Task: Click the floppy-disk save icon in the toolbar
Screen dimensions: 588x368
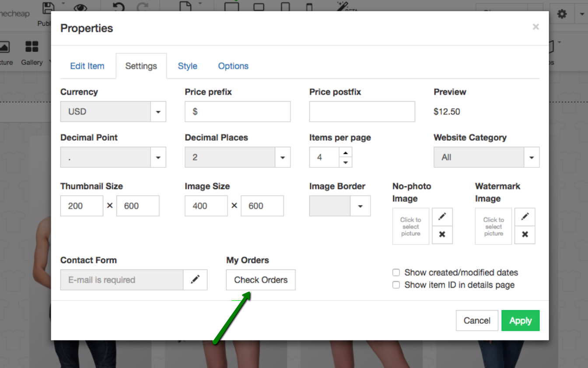Action: click(x=49, y=7)
